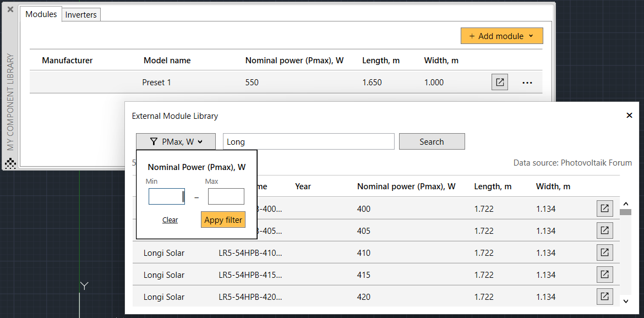644x318 pixels.
Task: Open details icon for 400 W module row
Action: coord(604,209)
